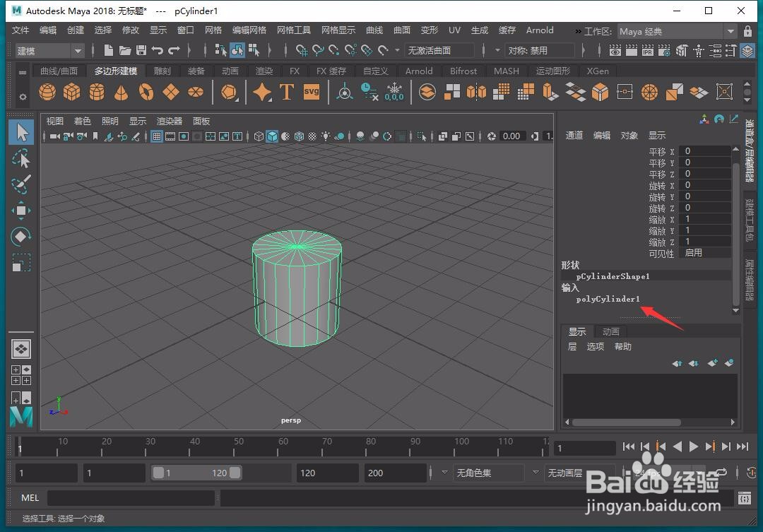Click the new scene icon
763x532 pixels.
109,50
